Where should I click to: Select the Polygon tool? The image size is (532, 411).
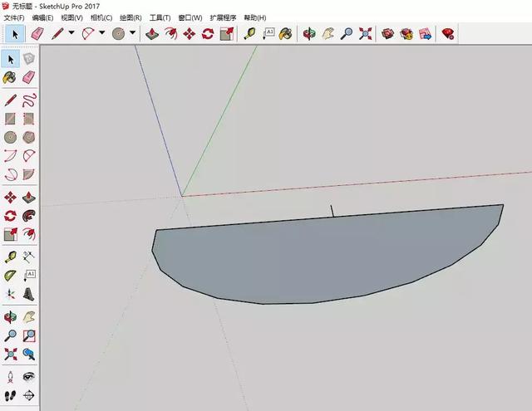click(x=29, y=138)
